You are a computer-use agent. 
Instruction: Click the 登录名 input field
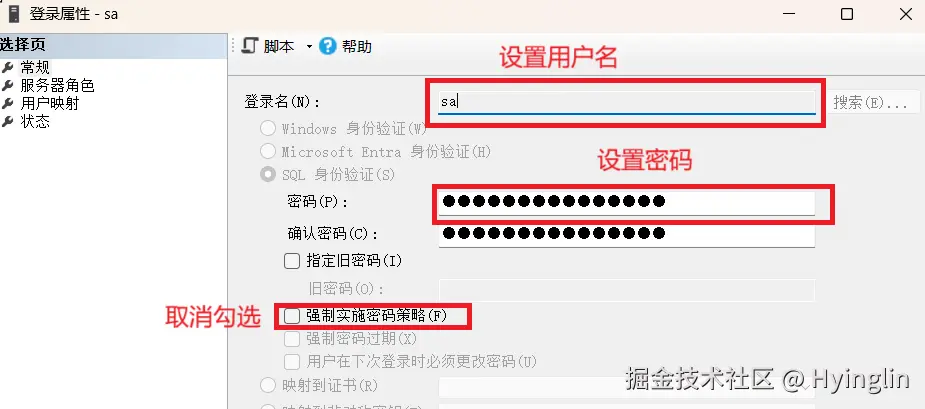[x=626, y=102]
